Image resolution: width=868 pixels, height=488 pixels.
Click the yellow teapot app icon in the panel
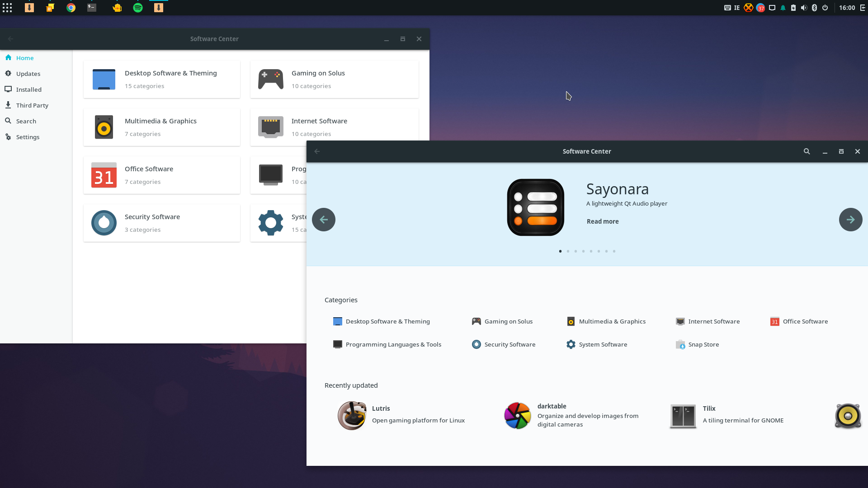click(117, 8)
